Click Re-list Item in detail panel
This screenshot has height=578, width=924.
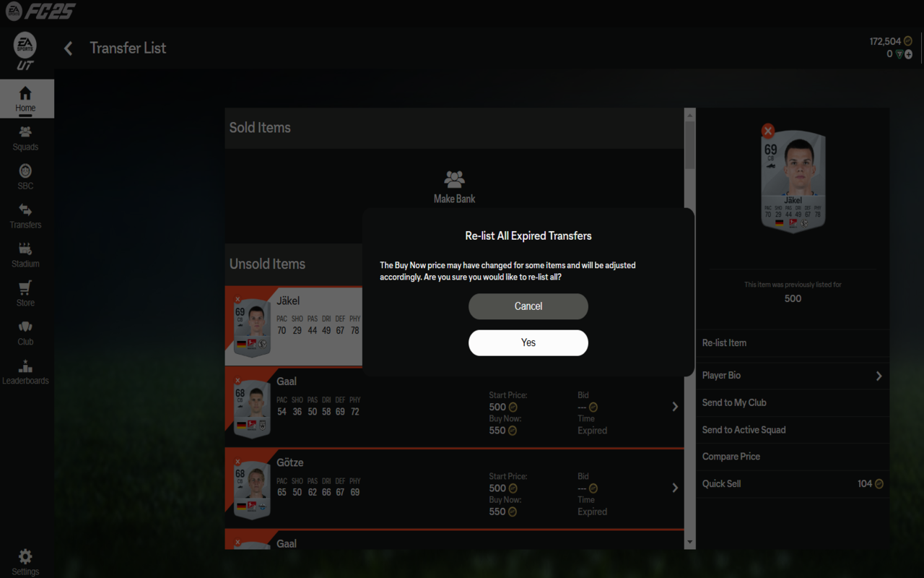click(x=793, y=343)
